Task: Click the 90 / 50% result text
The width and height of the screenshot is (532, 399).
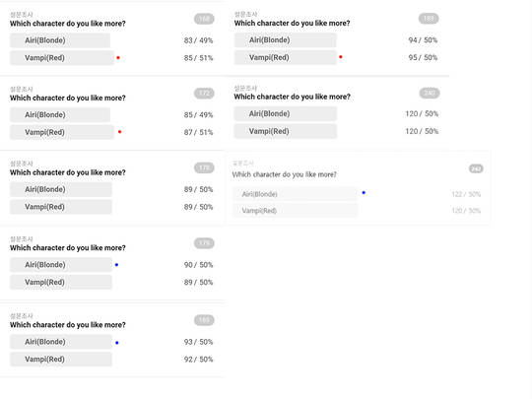Action: 198,265
